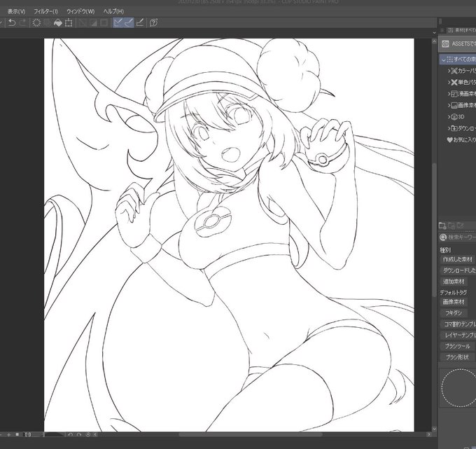
Task: Click the Fill paint bucket icon
Action: 57,23
